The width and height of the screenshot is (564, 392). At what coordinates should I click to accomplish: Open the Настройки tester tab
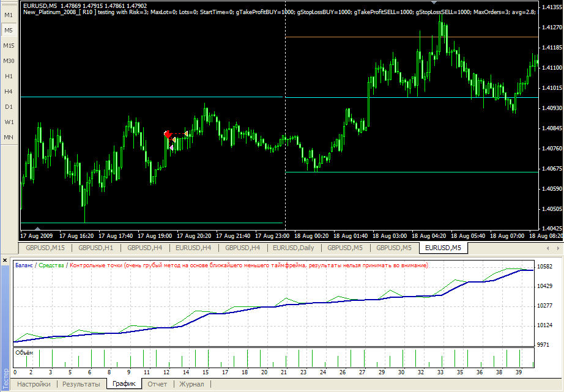coord(34,384)
